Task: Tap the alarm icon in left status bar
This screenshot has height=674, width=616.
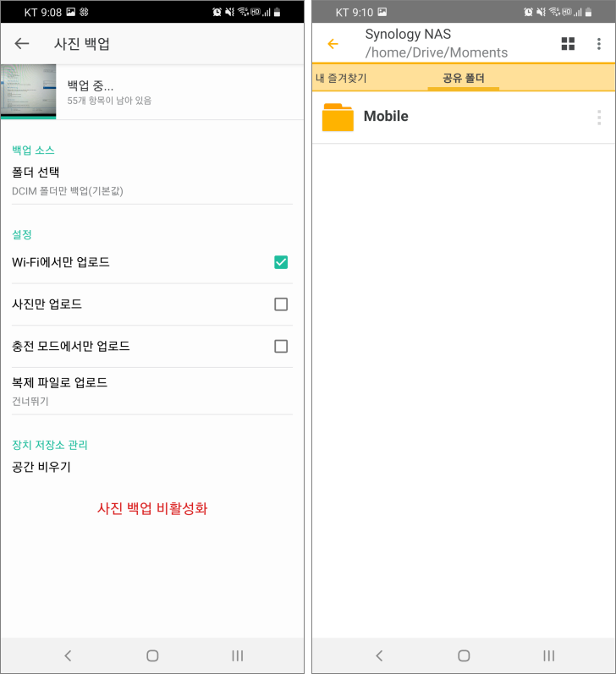Action: point(217,12)
